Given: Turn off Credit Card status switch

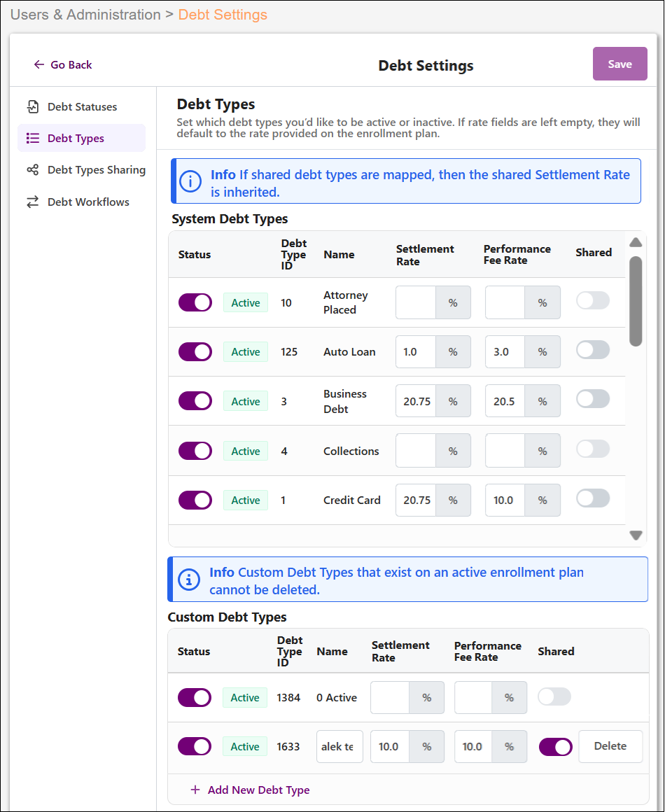Looking at the screenshot, I should click(x=195, y=500).
